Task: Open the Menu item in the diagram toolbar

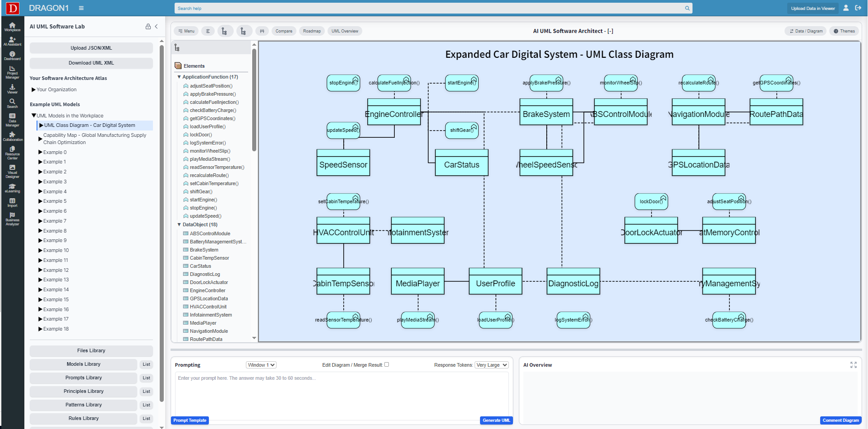Action: (x=186, y=31)
